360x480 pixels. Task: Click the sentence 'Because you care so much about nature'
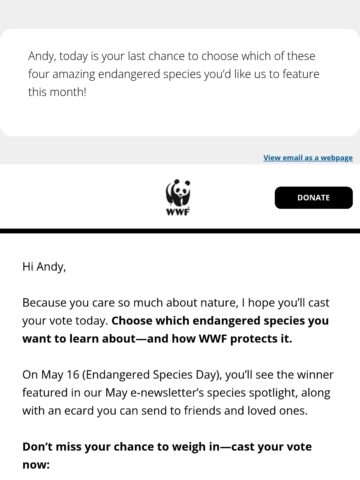pos(130,303)
